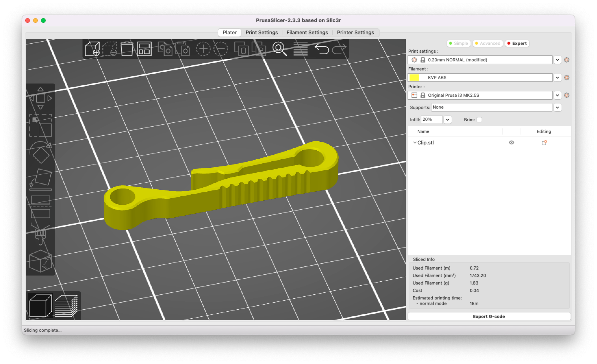Click the Copy toolbar icon

(x=165, y=49)
